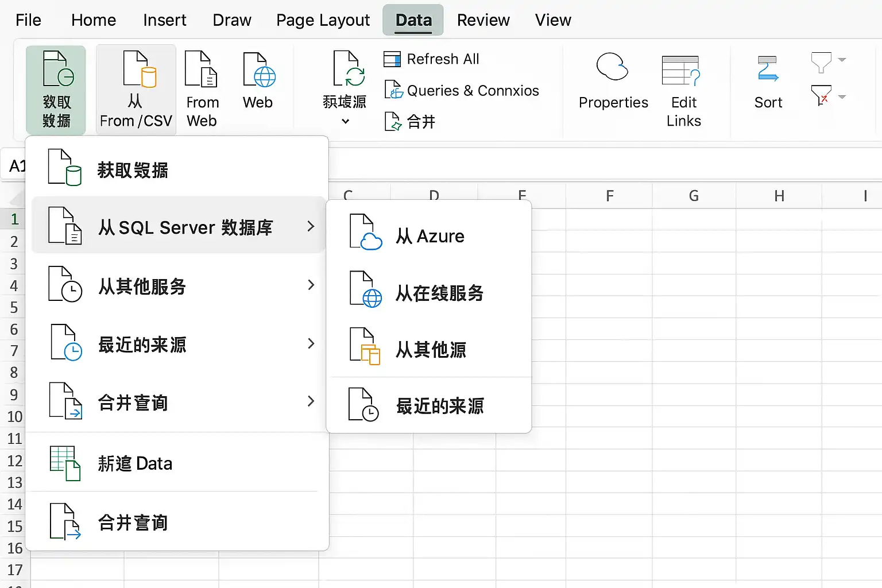882x588 pixels.
Task: Click 新建 Data menu entry
Action: (177, 463)
